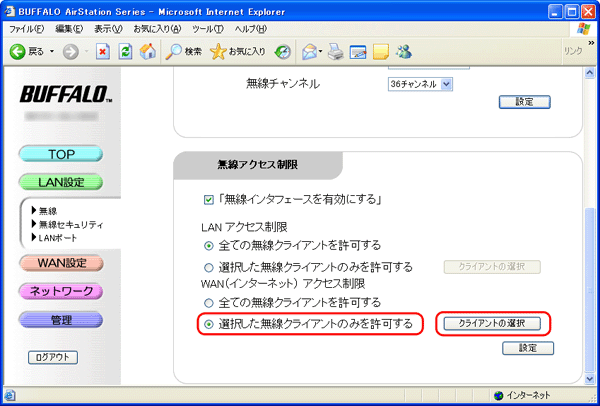Click the WAN クライアントの選択 button
The image size is (600, 406).
pos(492,324)
